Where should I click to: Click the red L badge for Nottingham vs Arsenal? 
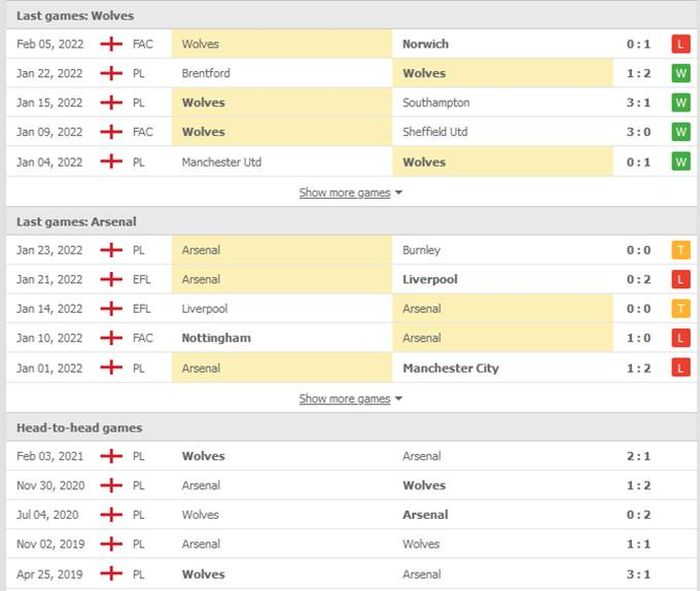[x=681, y=338]
